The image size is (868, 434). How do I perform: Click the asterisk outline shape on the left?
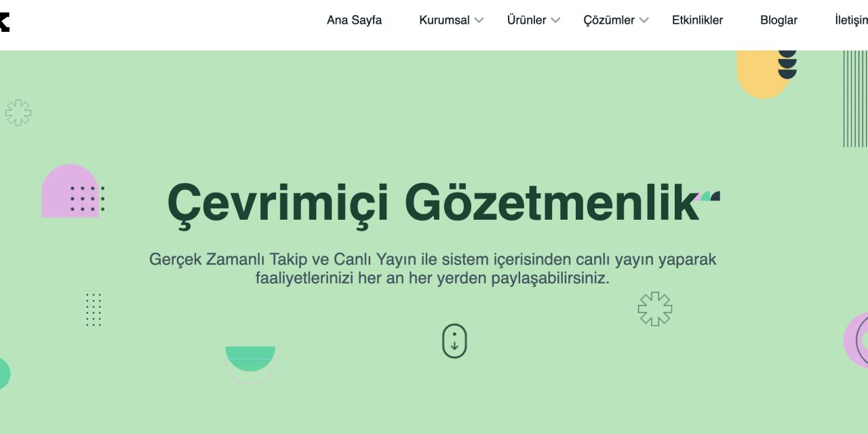click(x=18, y=113)
